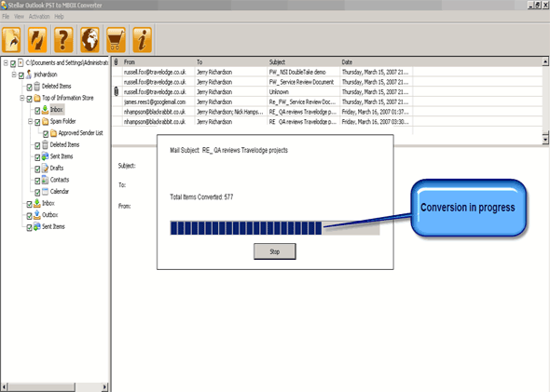The width and height of the screenshot is (550, 392).
Task: Click the Spam Folder folder icon
Action: click(x=46, y=122)
